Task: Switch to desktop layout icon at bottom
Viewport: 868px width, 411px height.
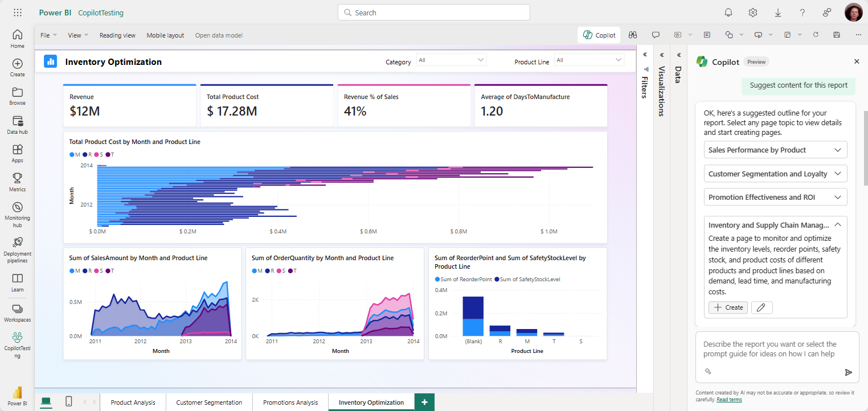Action: [46, 402]
